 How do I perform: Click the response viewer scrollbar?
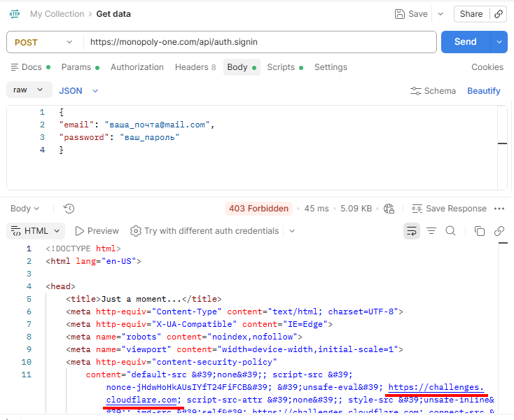point(503,327)
